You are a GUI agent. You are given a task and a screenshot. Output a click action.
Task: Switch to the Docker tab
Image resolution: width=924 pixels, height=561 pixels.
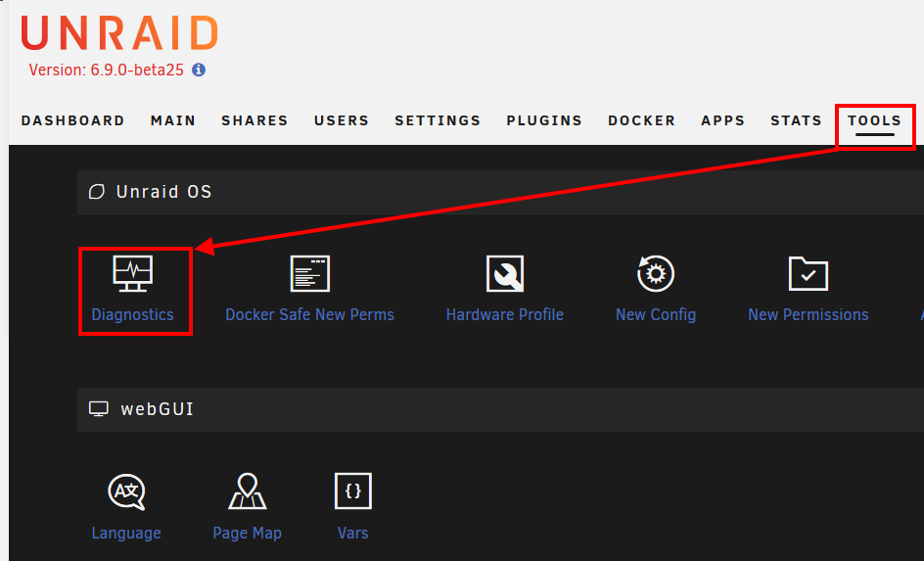(x=642, y=120)
